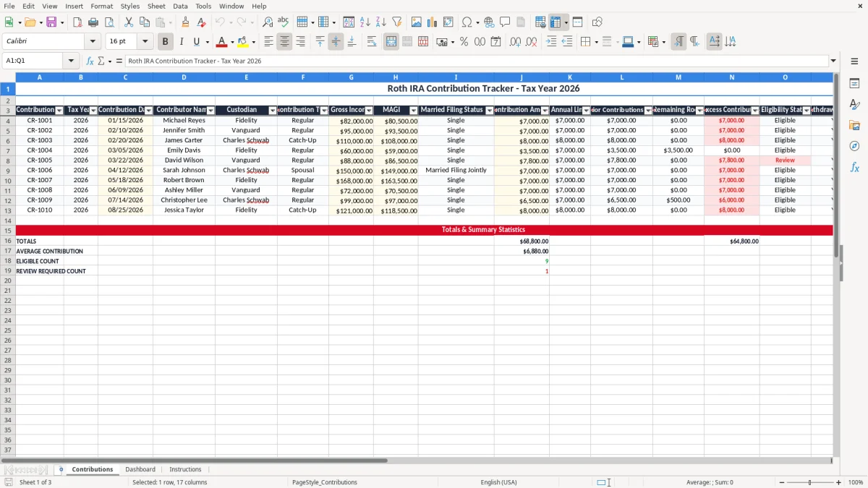Image resolution: width=868 pixels, height=488 pixels.
Task: Format cells as percent
Action: tap(464, 42)
